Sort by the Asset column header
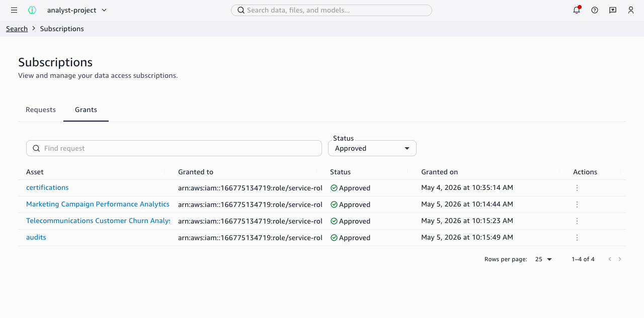This screenshot has width=644, height=318. 35,172
